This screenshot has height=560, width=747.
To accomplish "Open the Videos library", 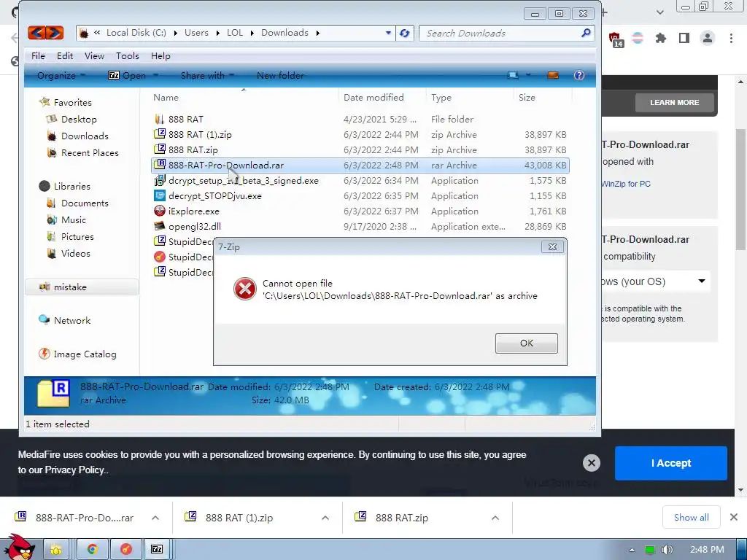I will (x=75, y=253).
